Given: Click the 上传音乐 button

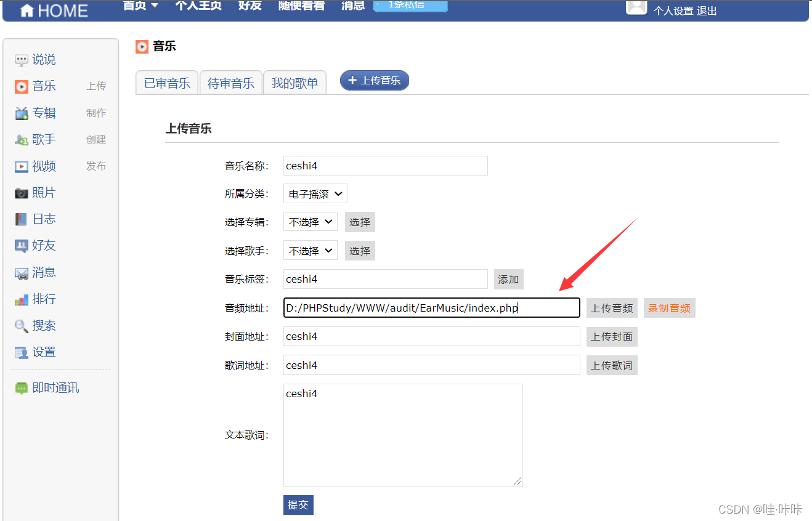Looking at the screenshot, I should pyautogui.click(x=375, y=80).
